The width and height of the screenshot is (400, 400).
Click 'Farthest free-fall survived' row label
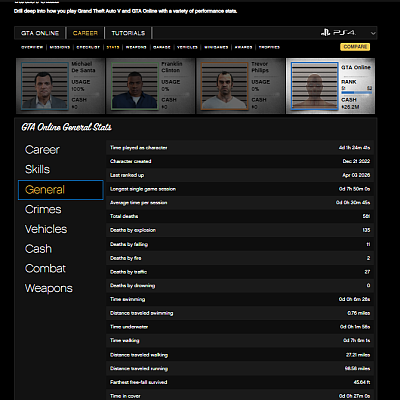[139, 382]
